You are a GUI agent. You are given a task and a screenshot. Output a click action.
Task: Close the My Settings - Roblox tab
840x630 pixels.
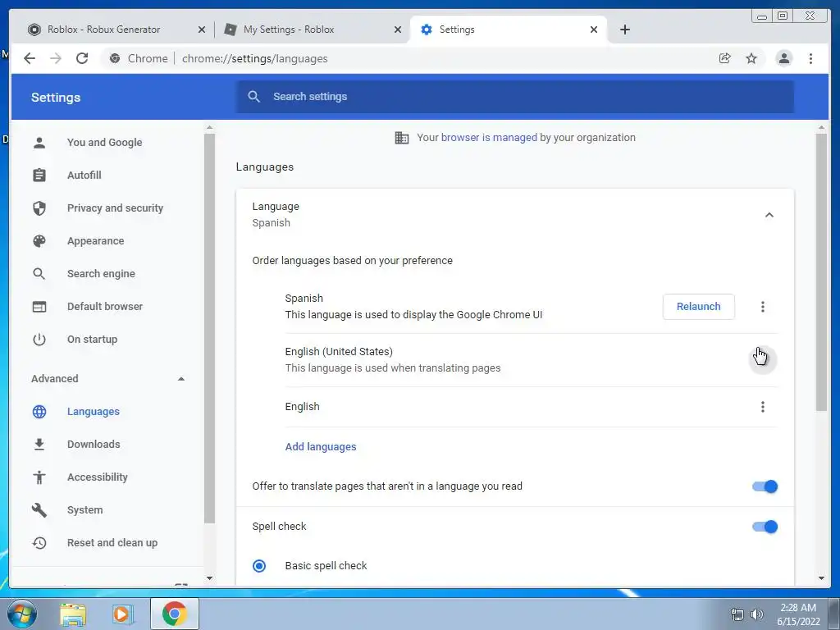[398, 30]
